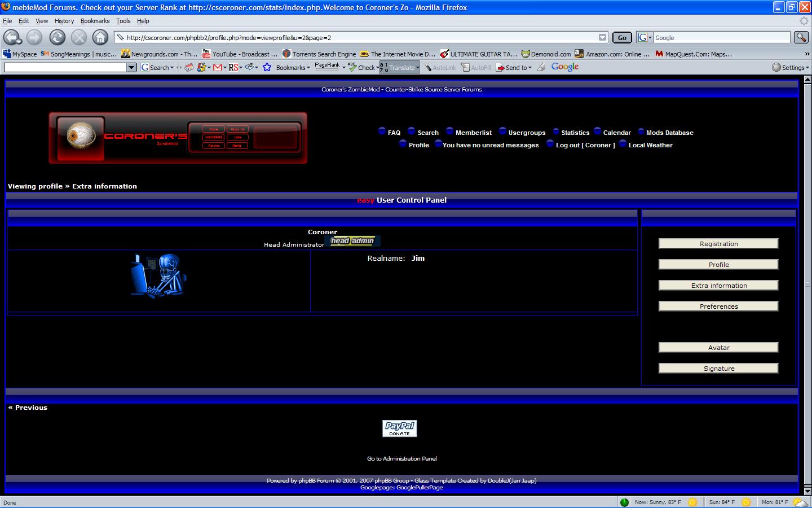Open the Tools menu
812x508 pixels.
[123, 21]
